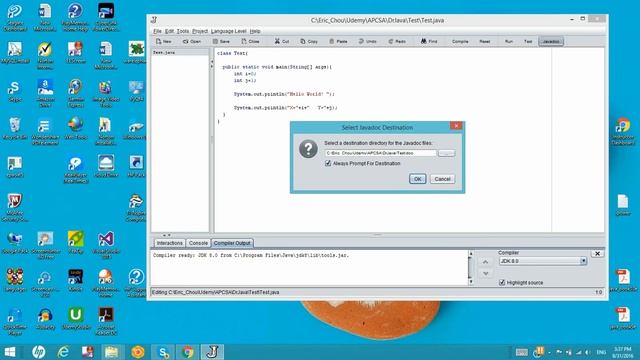Open the Edit menu
This screenshot has height=360, width=640.
click(x=169, y=31)
